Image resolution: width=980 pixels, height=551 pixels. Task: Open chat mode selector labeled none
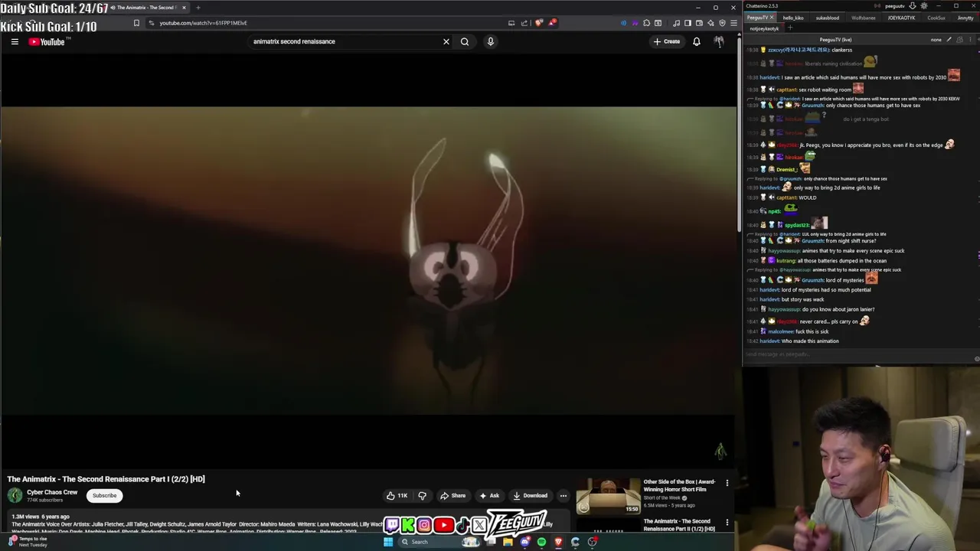pos(936,40)
